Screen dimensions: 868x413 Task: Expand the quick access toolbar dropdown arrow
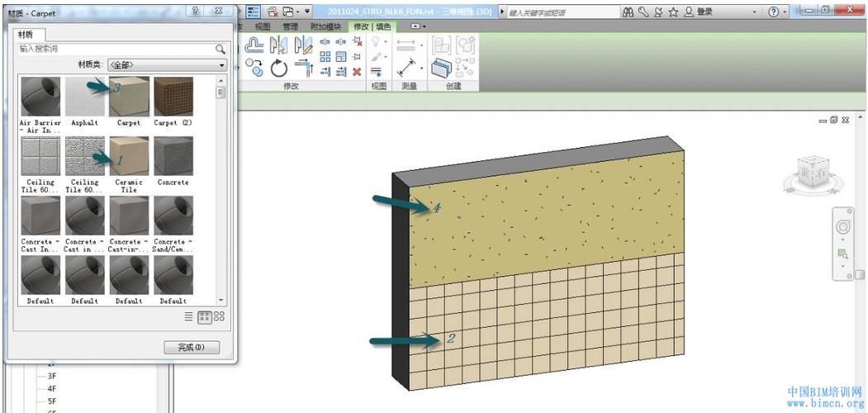308,12
